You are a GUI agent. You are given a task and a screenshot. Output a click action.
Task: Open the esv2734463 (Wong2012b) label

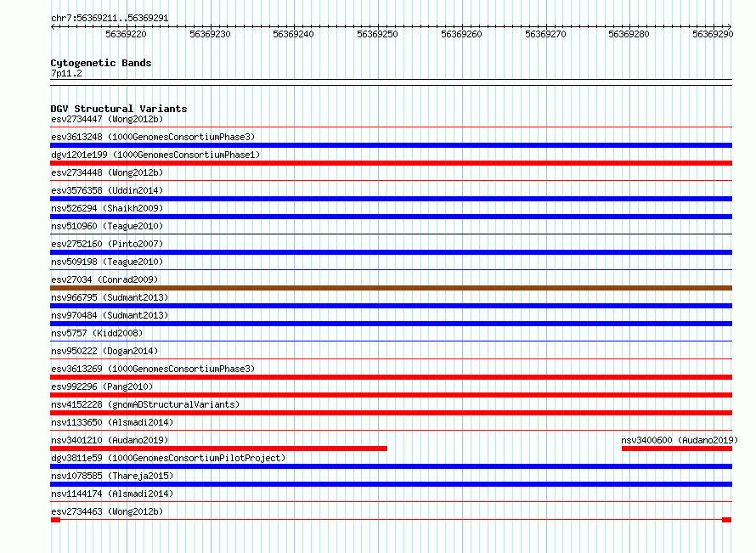click(107, 511)
